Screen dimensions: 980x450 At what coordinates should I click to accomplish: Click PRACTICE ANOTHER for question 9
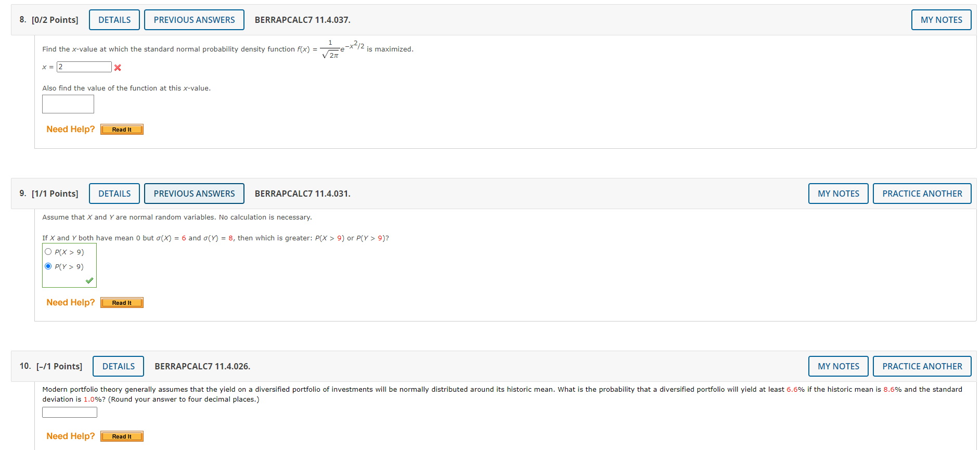pos(922,194)
